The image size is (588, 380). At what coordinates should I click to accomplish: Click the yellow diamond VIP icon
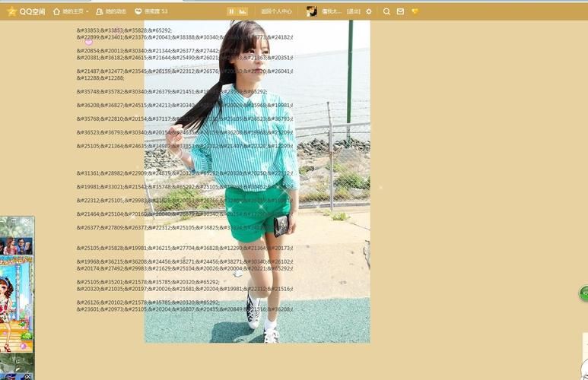click(x=415, y=11)
